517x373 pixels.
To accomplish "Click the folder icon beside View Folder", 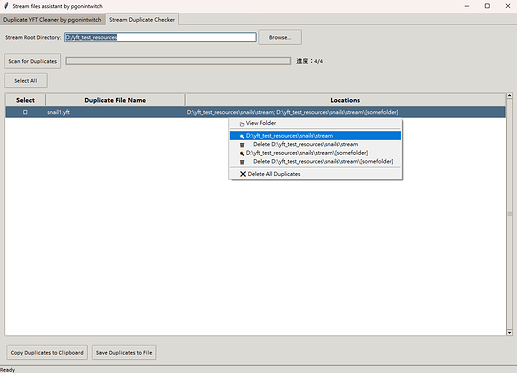I will click(x=242, y=124).
